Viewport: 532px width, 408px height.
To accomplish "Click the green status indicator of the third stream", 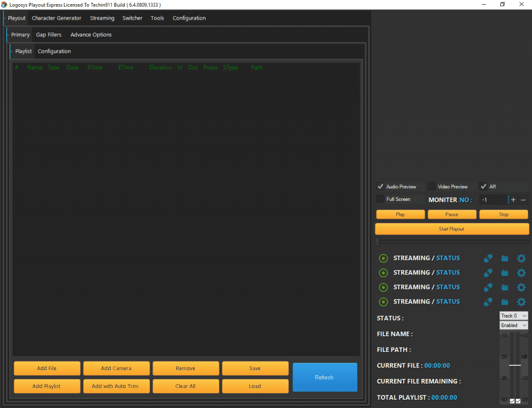I will click(383, 287).
